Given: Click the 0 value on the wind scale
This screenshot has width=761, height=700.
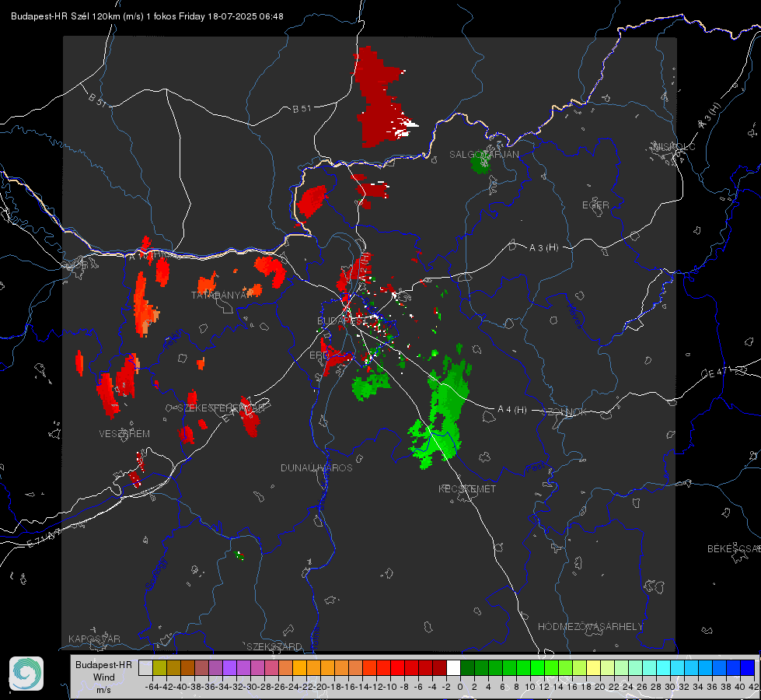Looking at the screenshot, I should [x=460, y=687].
